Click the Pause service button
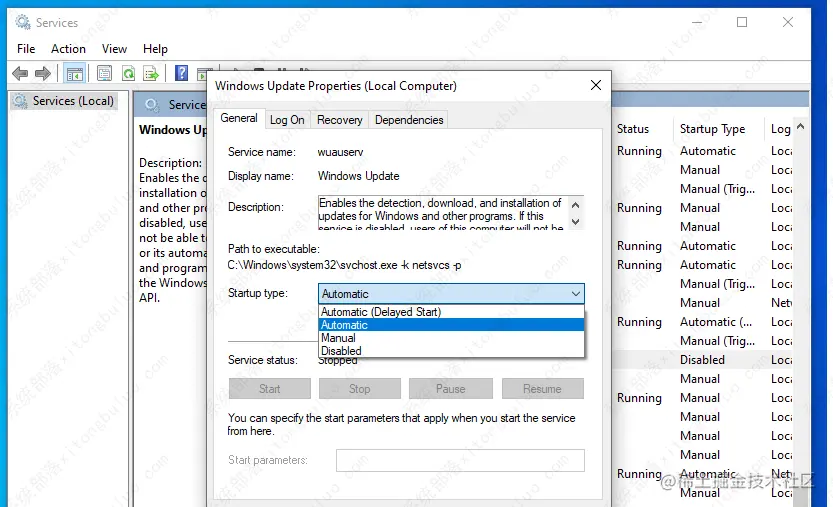Image resolution: width=833 pixels, height=507 pixels. pyautogui.click(x=450, y=388)
